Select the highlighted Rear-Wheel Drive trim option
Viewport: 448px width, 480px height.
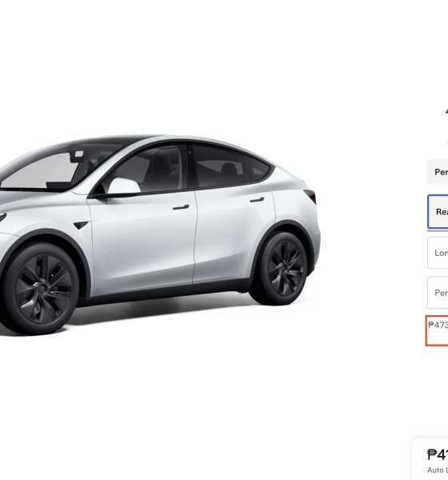pos(438,212)
